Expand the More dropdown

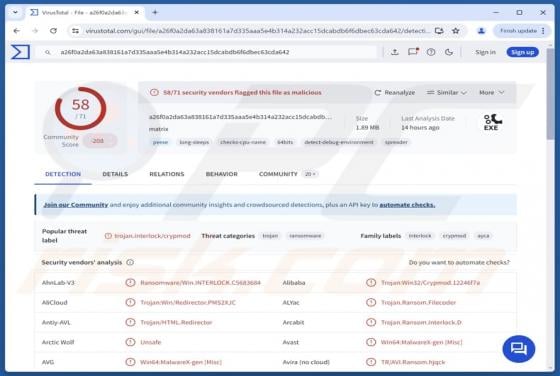pos(491,92)
